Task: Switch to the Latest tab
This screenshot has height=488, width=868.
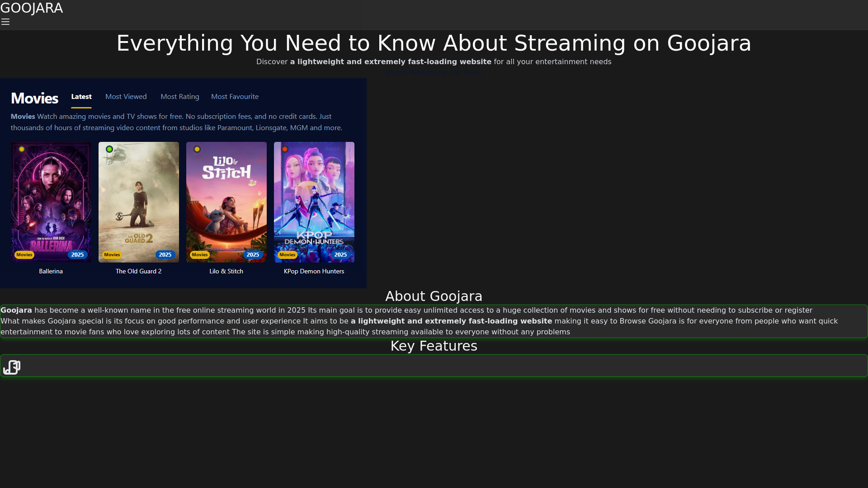Action: point(81,97)
